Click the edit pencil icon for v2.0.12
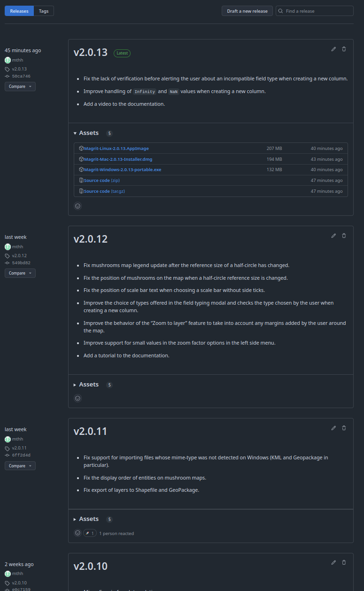This screenshot has width=364, height=591. click(x=333, y=236)
